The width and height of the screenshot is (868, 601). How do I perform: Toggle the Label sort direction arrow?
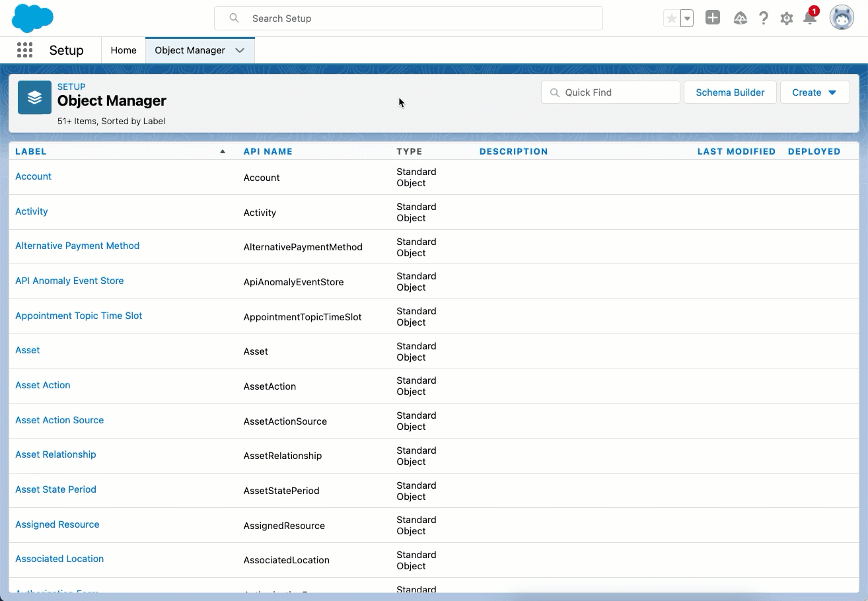[x=223, y=151]
